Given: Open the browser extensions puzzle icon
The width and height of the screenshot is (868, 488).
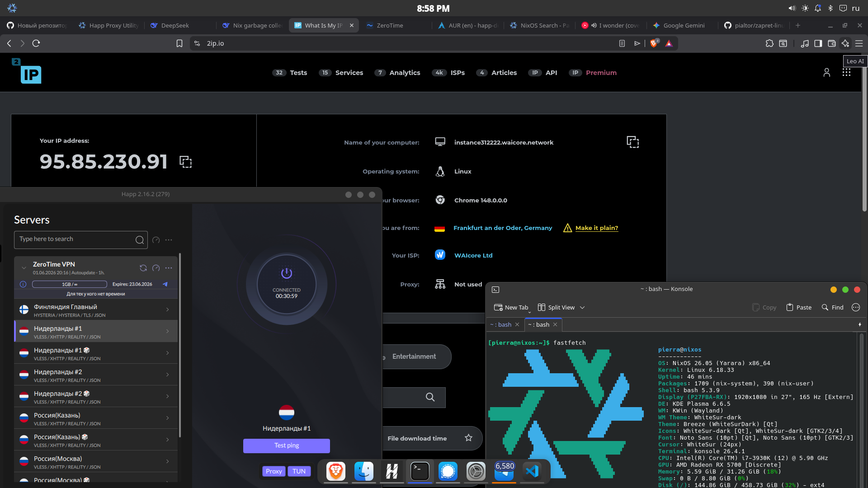Looking at the screenshot, I should [769, 43].
